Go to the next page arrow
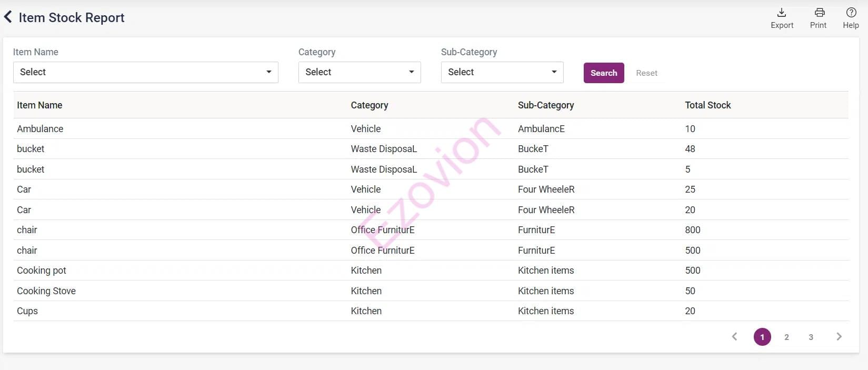 point(839,337)
